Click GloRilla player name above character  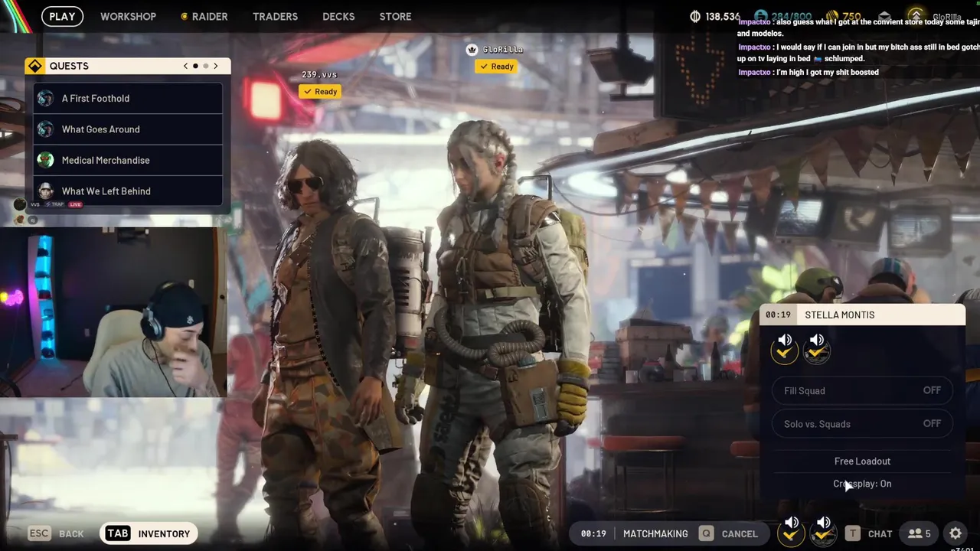click(503, 50)
